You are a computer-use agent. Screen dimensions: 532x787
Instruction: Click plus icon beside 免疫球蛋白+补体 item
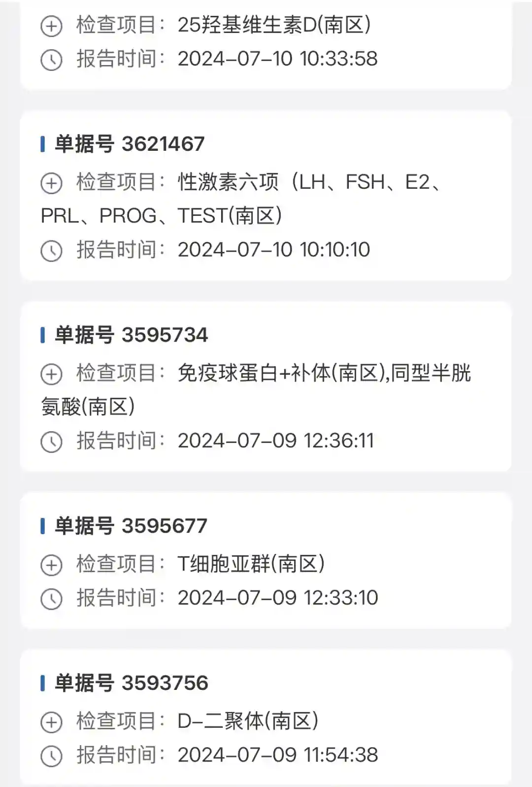pos(51,374)
